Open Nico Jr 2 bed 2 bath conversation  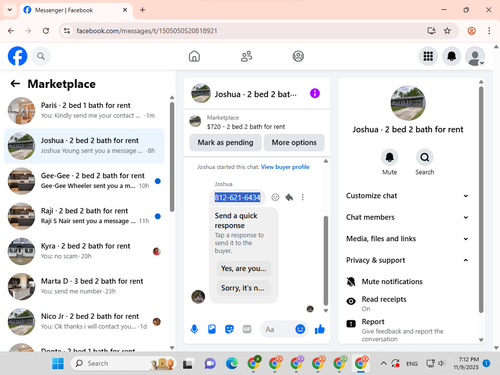84,322
